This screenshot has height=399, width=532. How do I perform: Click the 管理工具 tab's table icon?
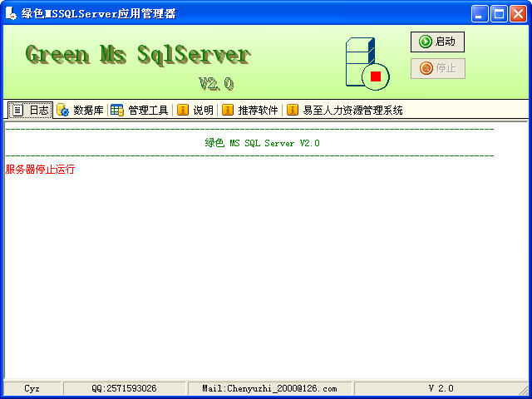(117, 110)
